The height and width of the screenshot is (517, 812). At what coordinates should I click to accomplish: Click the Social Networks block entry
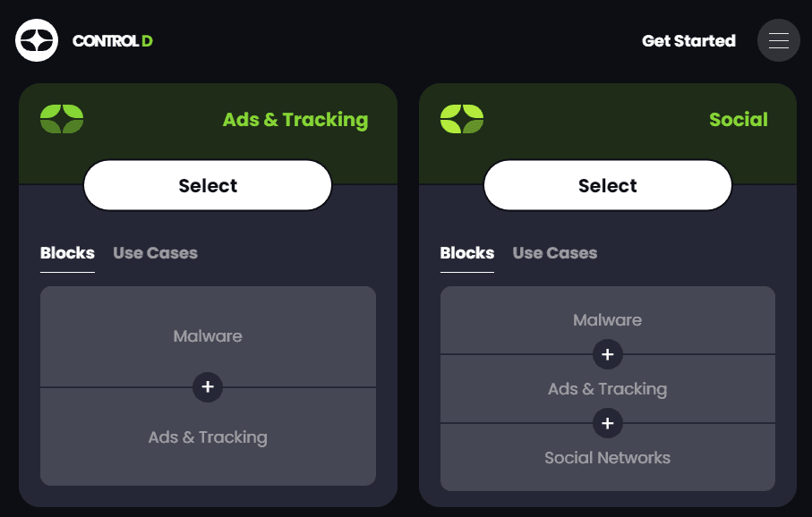click(608, 458)
